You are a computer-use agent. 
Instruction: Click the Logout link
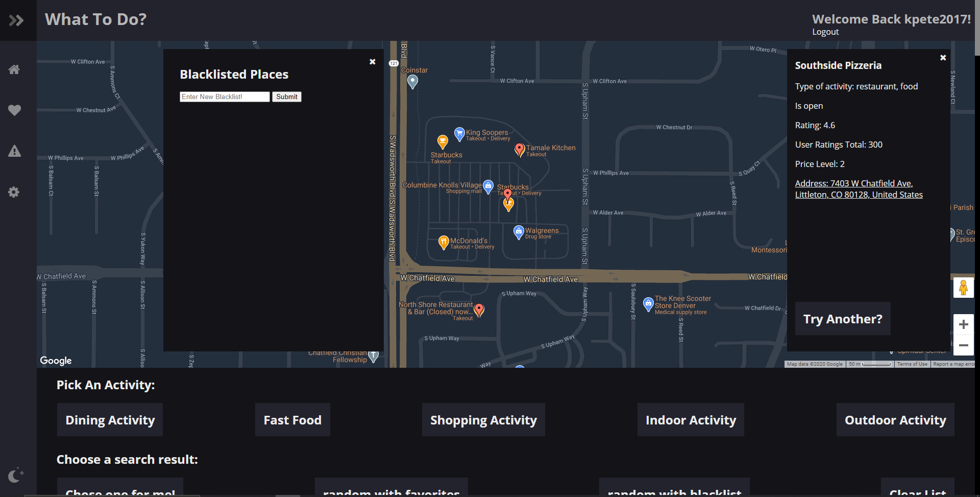click(x=825, y=32)
